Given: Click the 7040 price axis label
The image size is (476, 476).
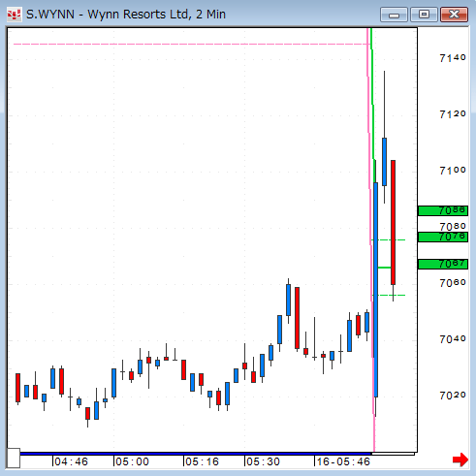Looking at the screenshot, I should (x=453, y=339).
